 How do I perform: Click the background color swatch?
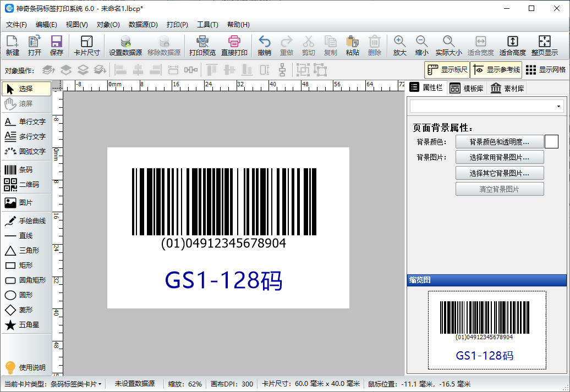pyautogui.click(x=551, y=141)
